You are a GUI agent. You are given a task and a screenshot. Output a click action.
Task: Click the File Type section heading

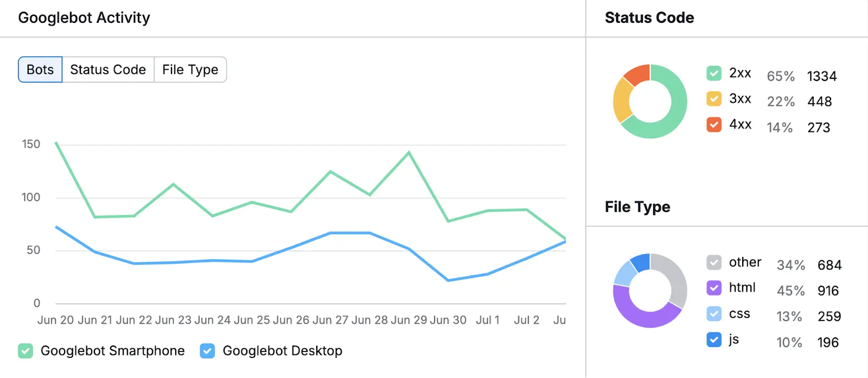pyautogui.click(x=637, y=207)
